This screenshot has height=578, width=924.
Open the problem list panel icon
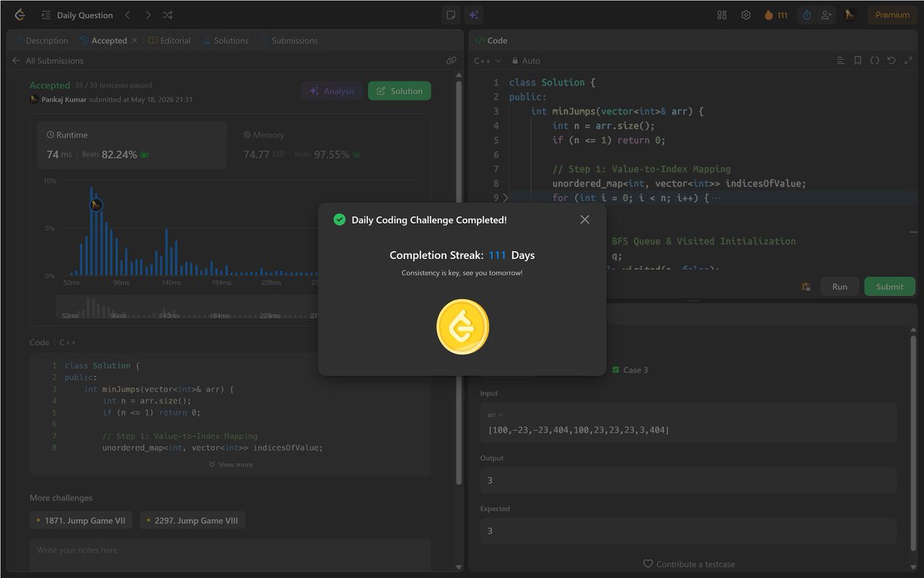tap(46, 15)
